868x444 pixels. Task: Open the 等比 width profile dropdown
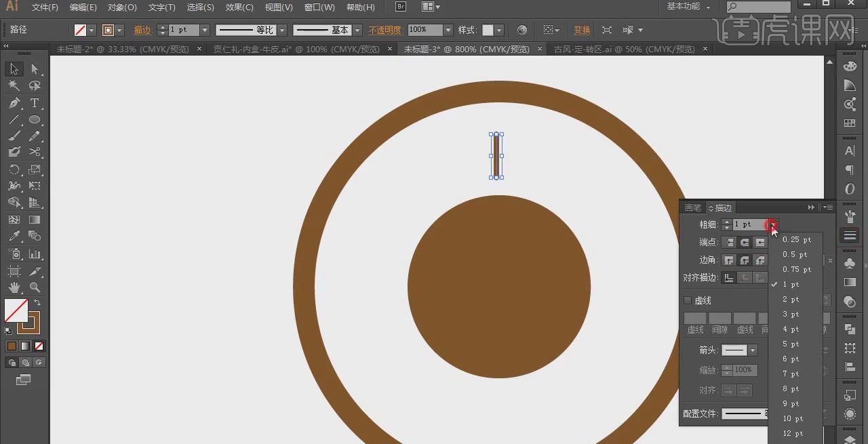[x=282, y=30]
